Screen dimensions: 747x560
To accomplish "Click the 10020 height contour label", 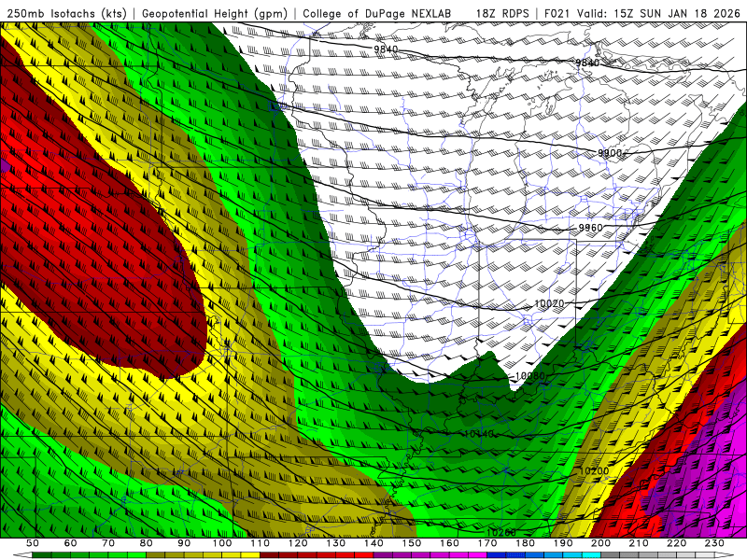I will pyautogui.click(x=549, y=303).
